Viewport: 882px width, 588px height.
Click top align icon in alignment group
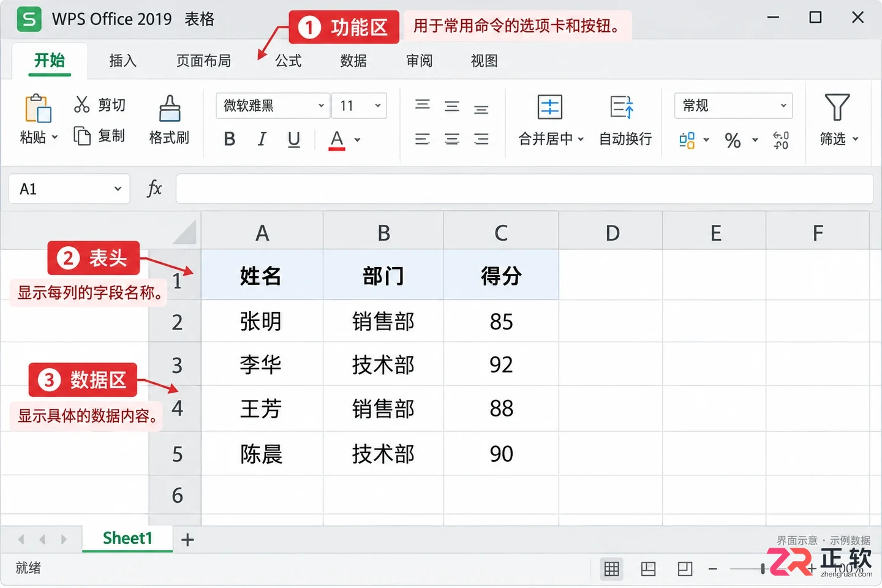pyautogui.click(x=423, y=105)
